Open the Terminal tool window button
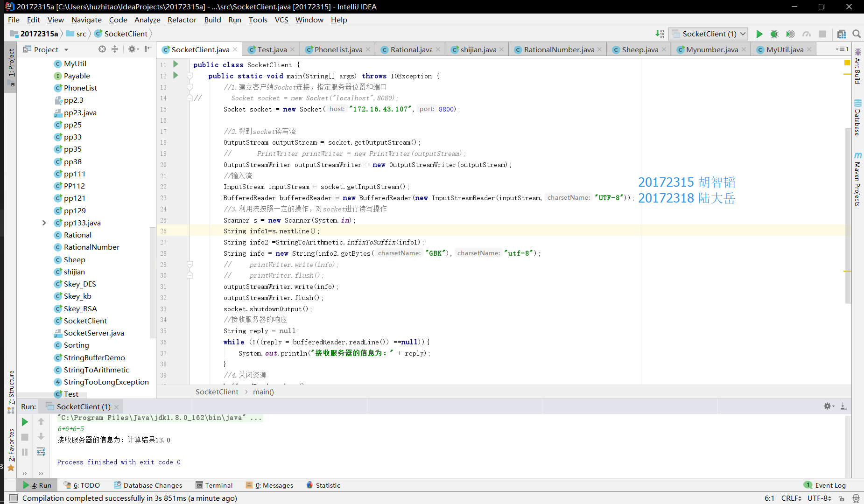Viewport: 864px width, 504px height. tap(214, 485)
